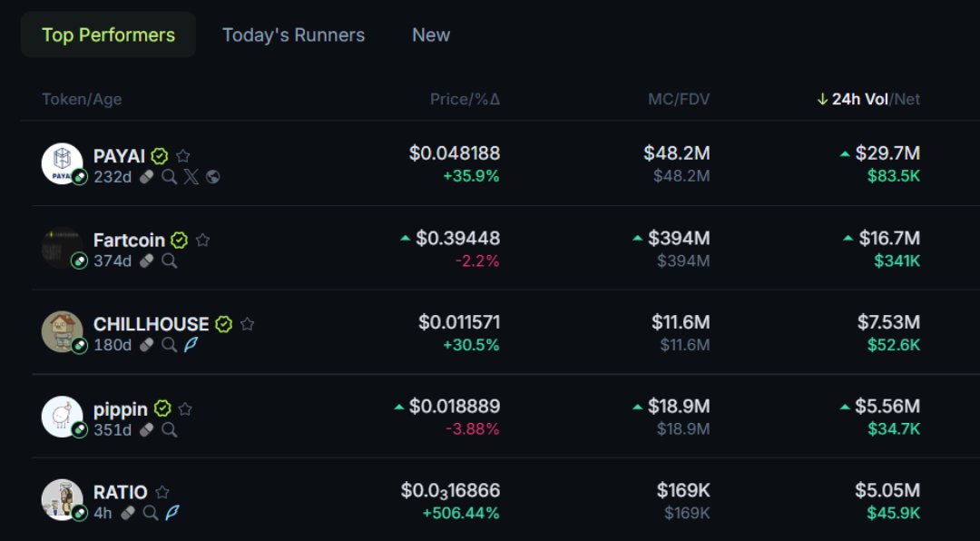Image resolution: width=980 pixels, height=541 pixels.
Task: Open PAYAI's website globe icon
Action: (213, 177)
